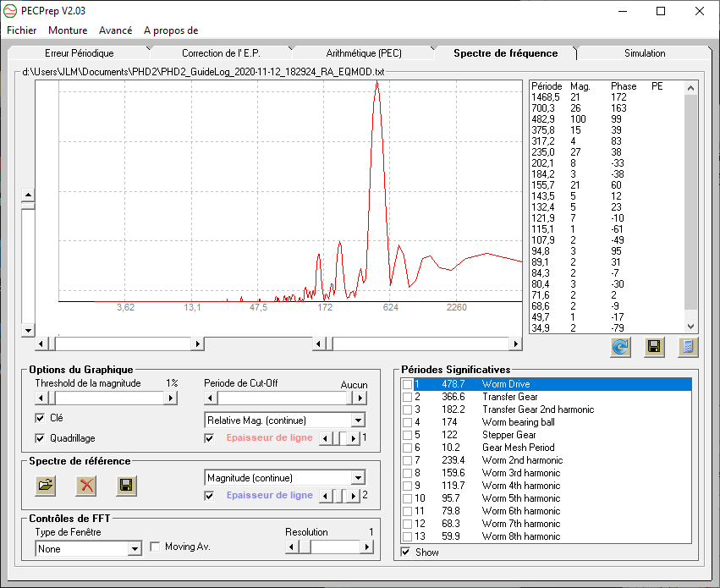Click the 482,9 period entry in list

pyautogui.click(x=543, y=119)
